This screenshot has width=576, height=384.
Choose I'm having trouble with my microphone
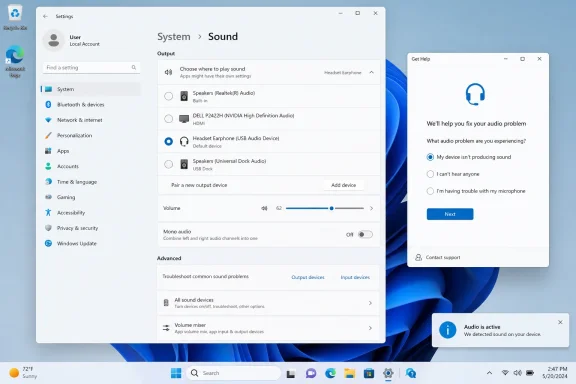(430, 191)
